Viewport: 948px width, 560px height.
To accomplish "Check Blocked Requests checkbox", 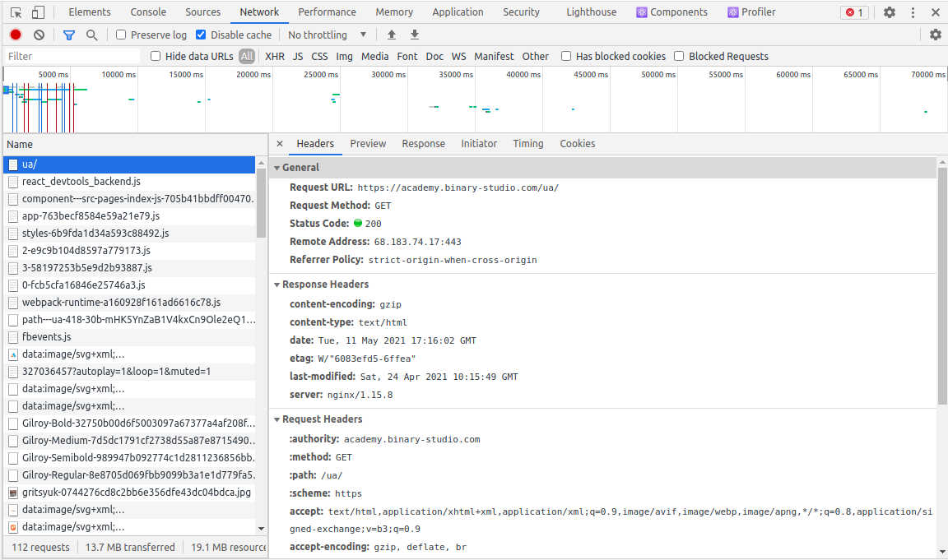I will point(679,56).
